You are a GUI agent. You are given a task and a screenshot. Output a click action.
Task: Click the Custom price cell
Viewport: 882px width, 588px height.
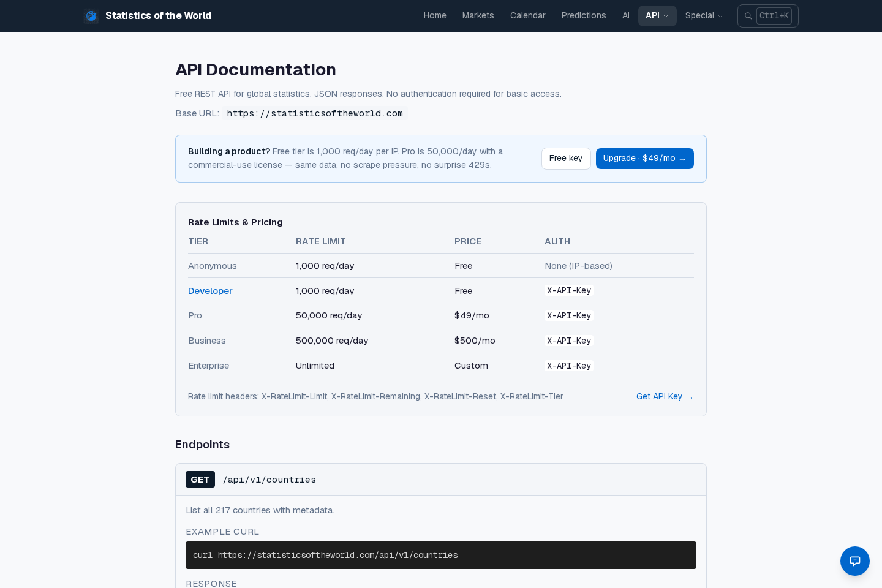point(471,366)
